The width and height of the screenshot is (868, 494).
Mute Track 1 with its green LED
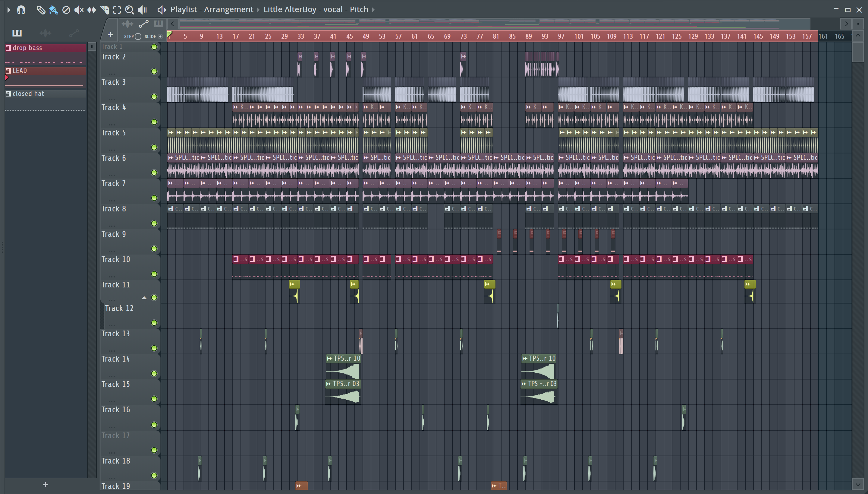(x=154, y=47)
